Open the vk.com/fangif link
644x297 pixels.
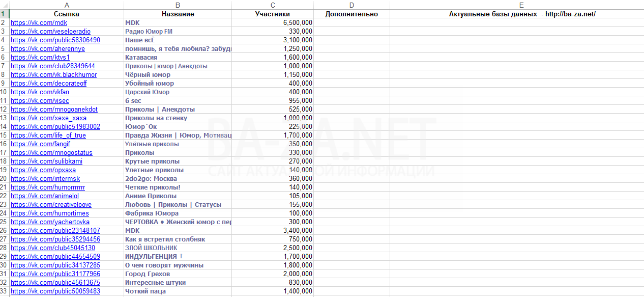point(40,144)
